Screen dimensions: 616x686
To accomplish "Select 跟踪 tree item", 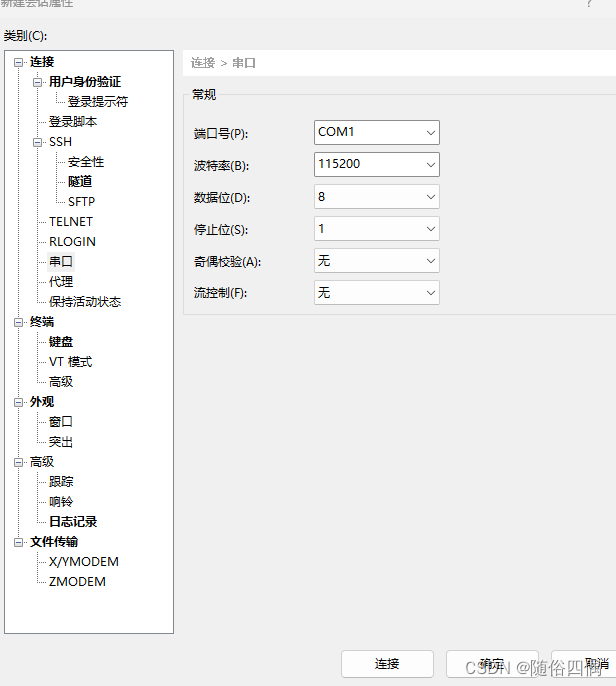I will (61, 482).
